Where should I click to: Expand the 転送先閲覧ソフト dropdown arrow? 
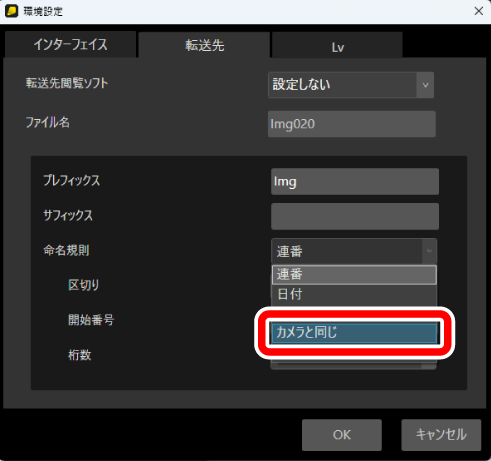click(x=425, y=85)
